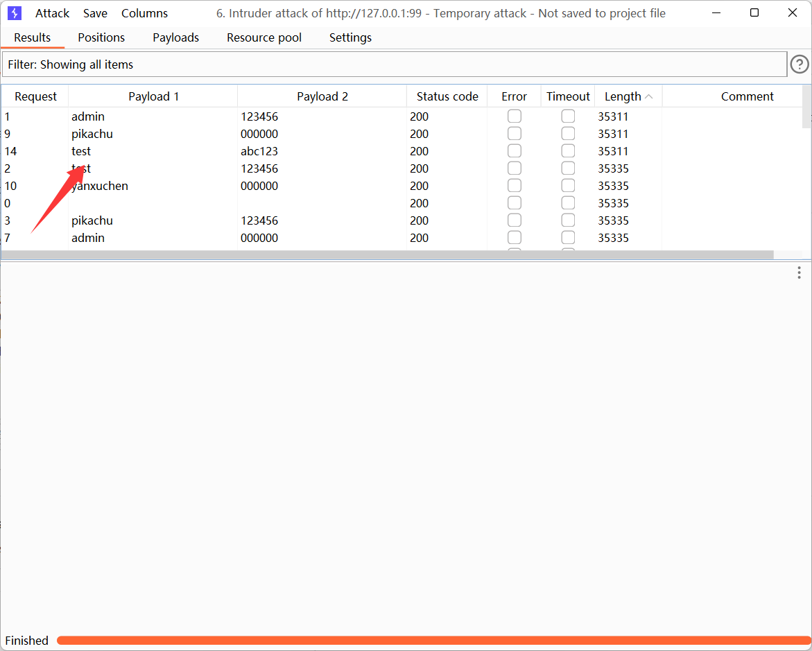Sort by the Payload 2 column header

coord(322,96)
